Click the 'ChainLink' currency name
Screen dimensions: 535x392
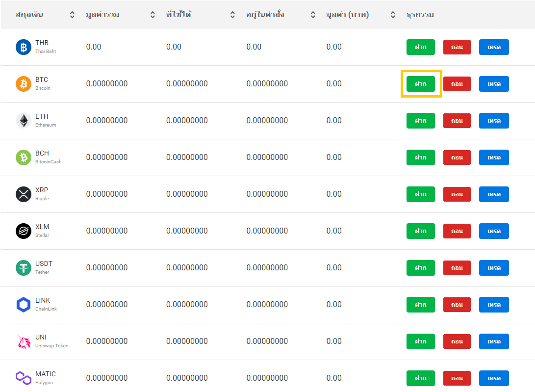point(46,309)
